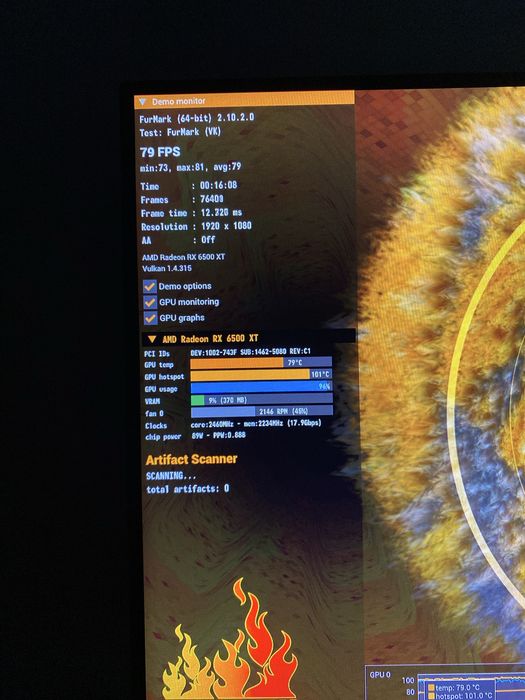This screenshot has height=700, width=525.
Task: Click the 79 FPS readout
Action: coord(160,152)
